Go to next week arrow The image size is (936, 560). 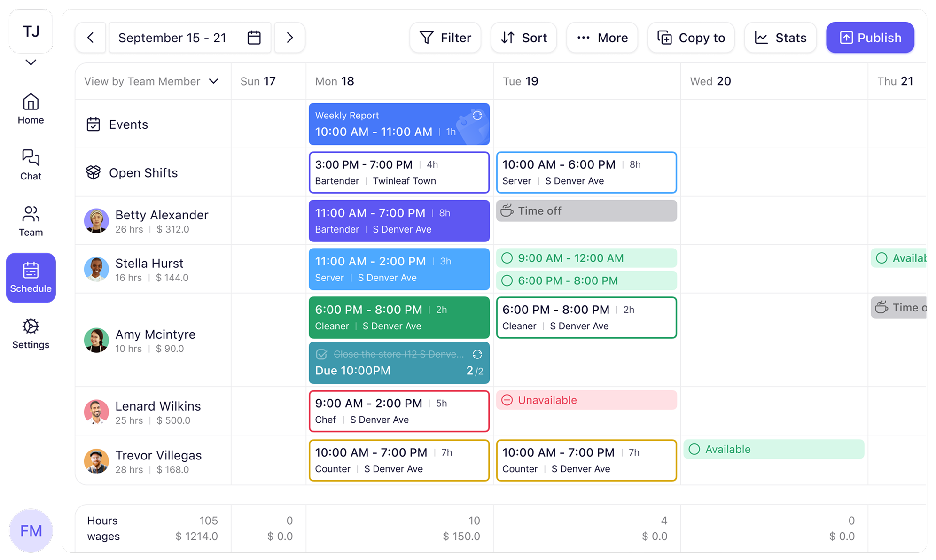coord(290,38)
